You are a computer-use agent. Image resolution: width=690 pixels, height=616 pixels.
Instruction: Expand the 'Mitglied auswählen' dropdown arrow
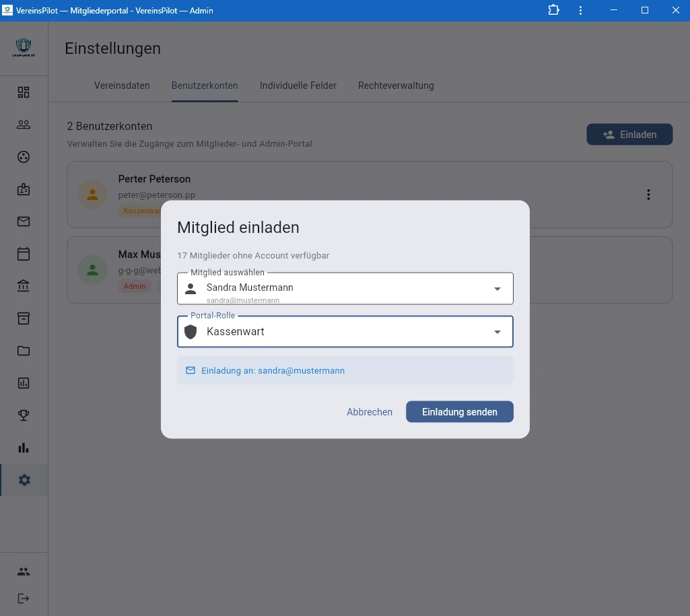[x=497, y=289]
